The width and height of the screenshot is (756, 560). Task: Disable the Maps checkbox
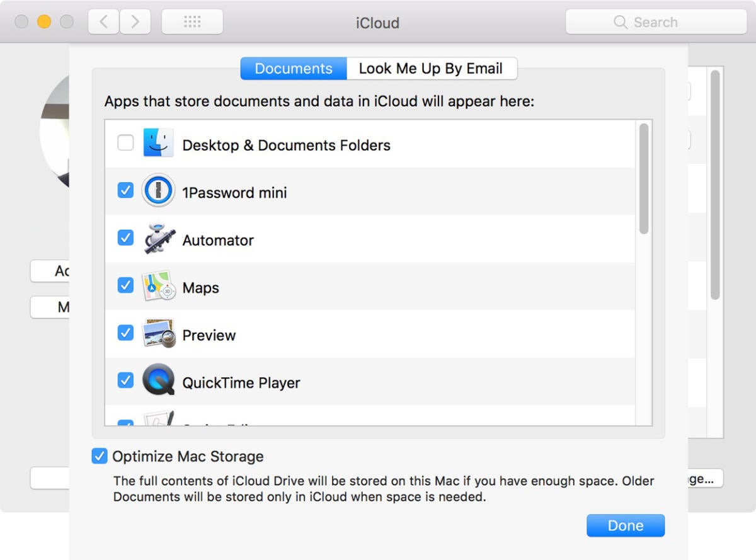(x=126, y=285)
